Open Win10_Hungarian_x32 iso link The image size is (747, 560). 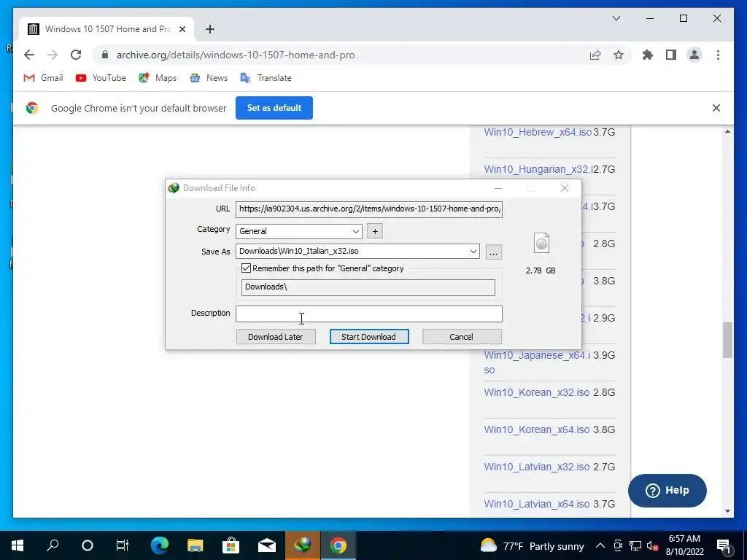538,169
